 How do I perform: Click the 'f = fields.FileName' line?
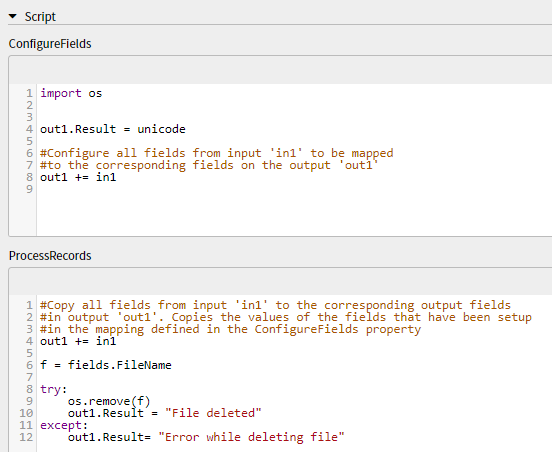106,365
